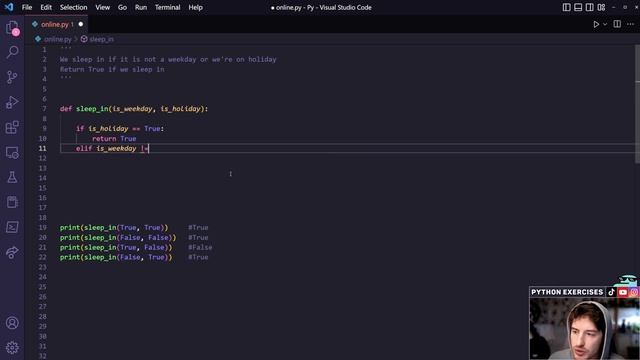Click line number 7 in gutter
The image size is (640, 360).
[x=44, y=109]
